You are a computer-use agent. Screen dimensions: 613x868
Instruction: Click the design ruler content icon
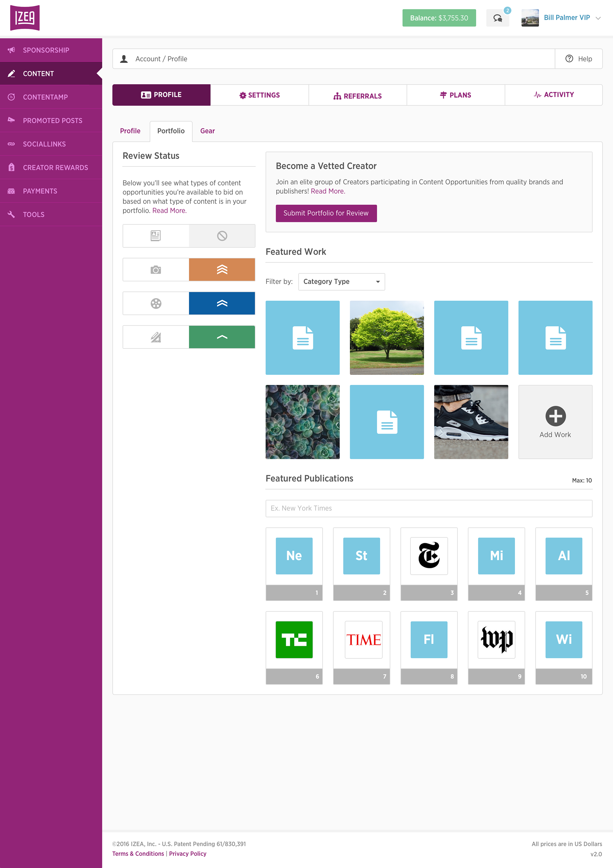pyautogui.click(x=155, y=337)
